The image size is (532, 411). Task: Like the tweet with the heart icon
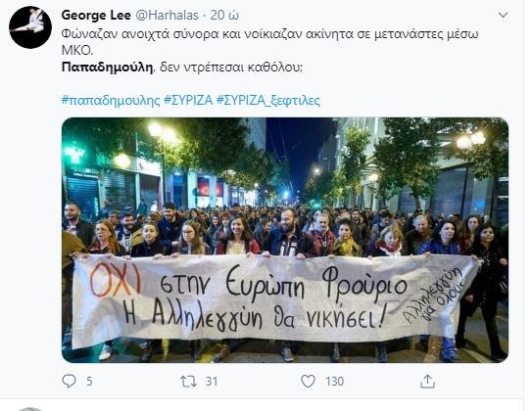coord(308,382)
